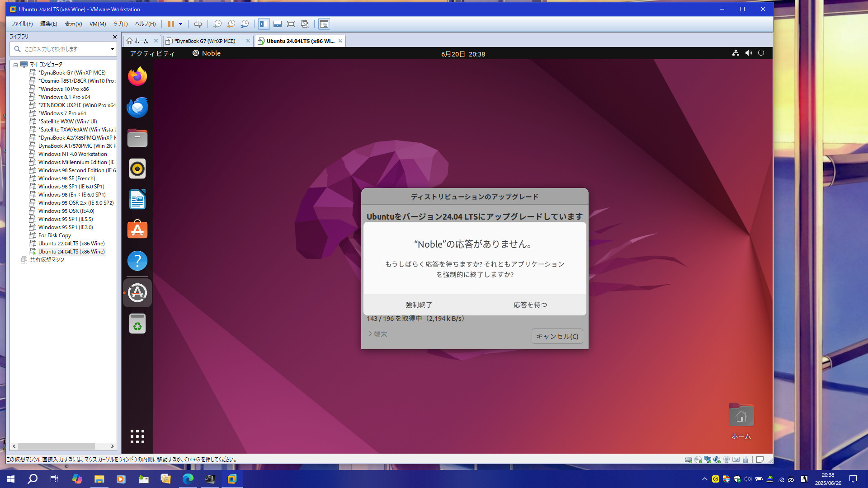This screenshot has width=868, height=488.
Task: Revert to snapshot using the clock-arrow icon
Action: tap(231, 24)
